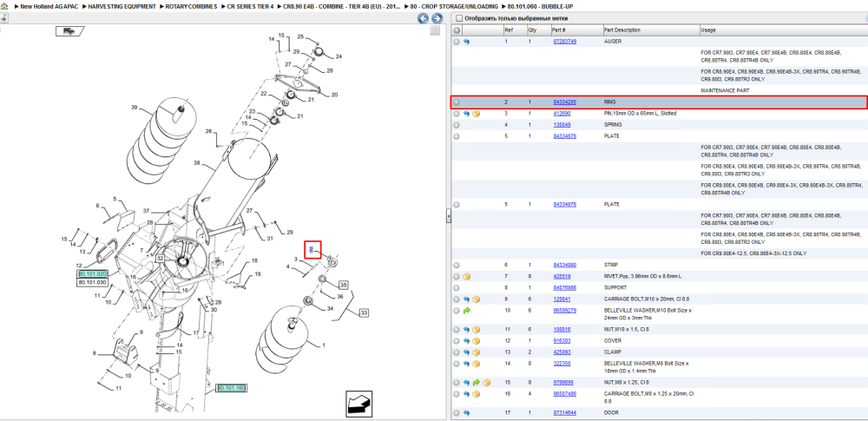868x421 pixels.
Task: Click box icon on RIVET ref 7 row
Action: [466, 276]
